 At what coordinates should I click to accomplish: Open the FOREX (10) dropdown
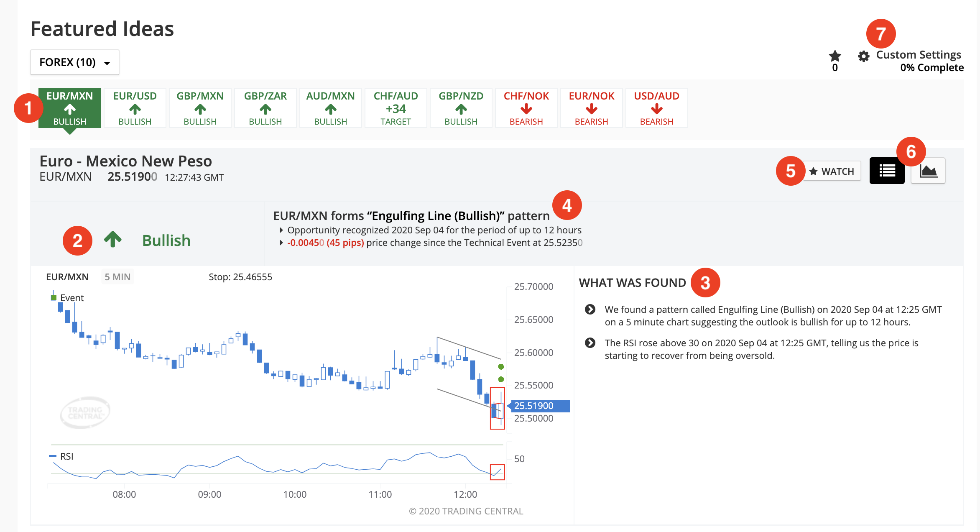[75, 62]
